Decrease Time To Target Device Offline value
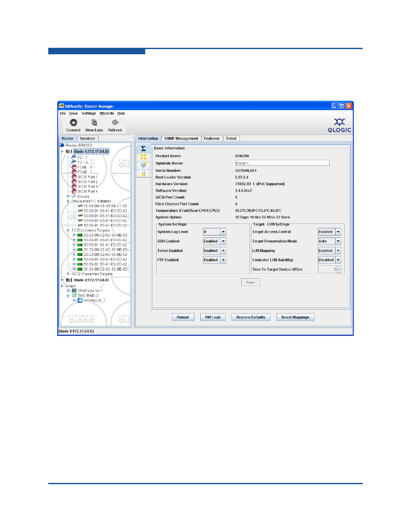 [339, 271]
